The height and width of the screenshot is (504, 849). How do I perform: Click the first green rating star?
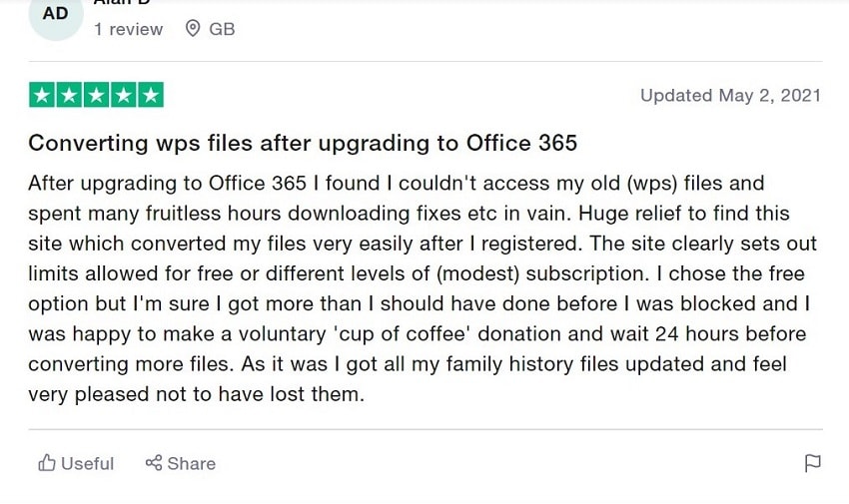(42, 96)
